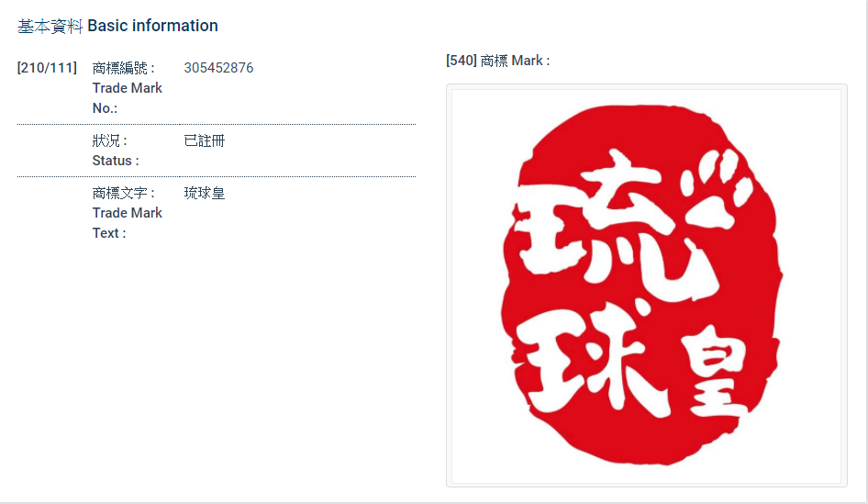The image size is (868, 504).
Task: Click the [210/111] field code
Action: coord(47,68)
